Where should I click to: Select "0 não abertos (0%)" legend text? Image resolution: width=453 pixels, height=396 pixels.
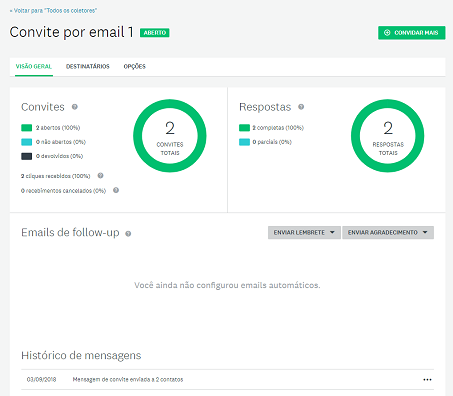(61, 142)
